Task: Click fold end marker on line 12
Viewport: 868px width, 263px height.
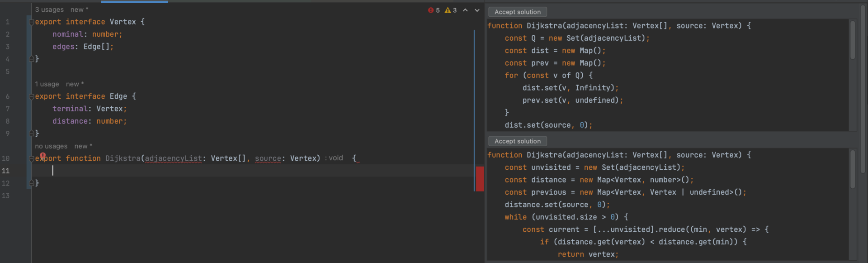Action: [x=32, y=183]
